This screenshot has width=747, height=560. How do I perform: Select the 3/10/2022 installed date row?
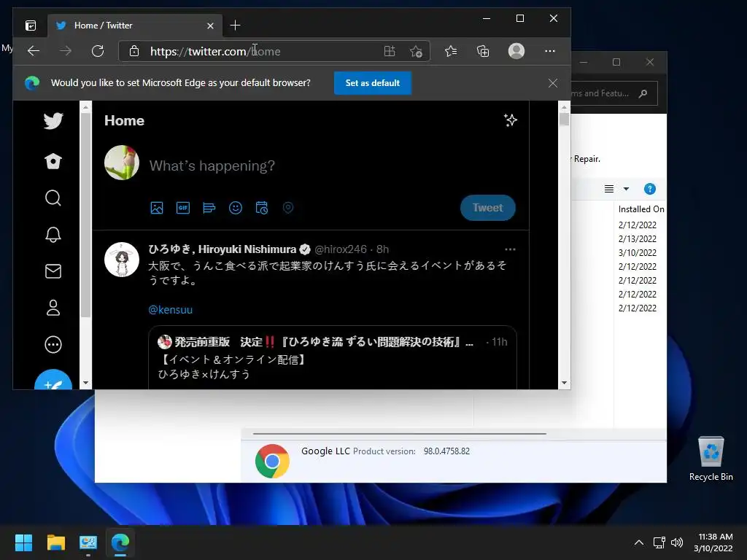638,253
